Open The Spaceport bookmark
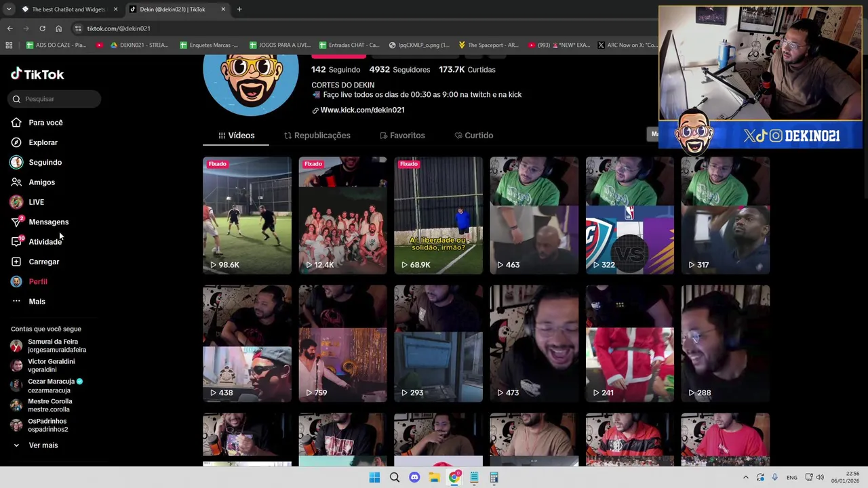Viewport: 868px width, 488px height. click(488, 45)
